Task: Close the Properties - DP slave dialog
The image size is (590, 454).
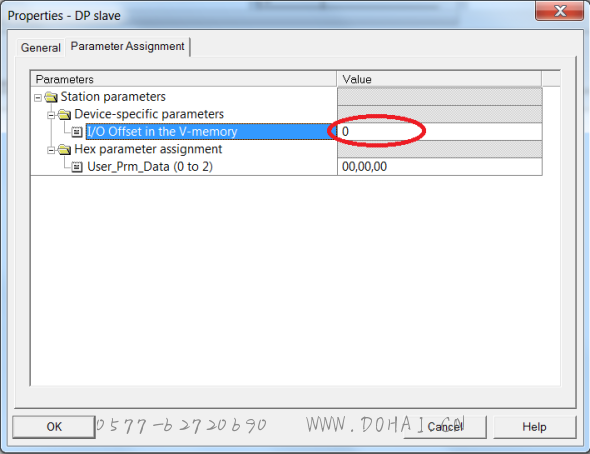Action: click(559, 11)
